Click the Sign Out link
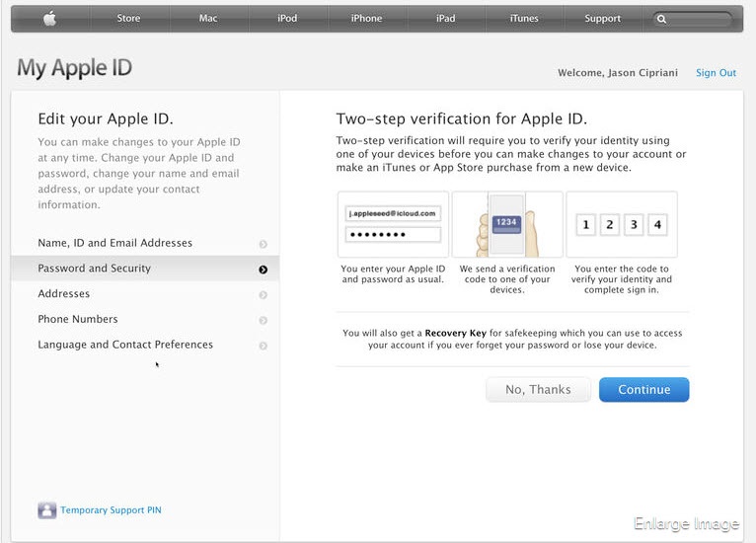The height and width of the screenshot is (543, 756). 716,73
